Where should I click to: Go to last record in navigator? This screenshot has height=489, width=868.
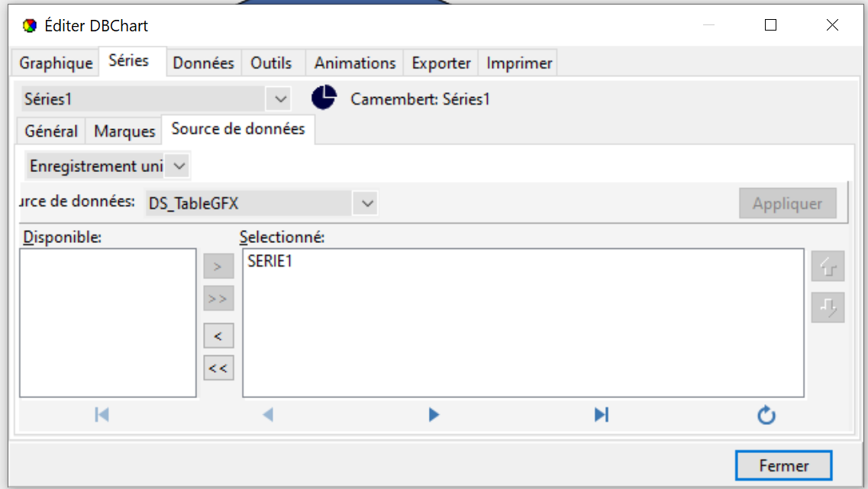click(601, 415)
